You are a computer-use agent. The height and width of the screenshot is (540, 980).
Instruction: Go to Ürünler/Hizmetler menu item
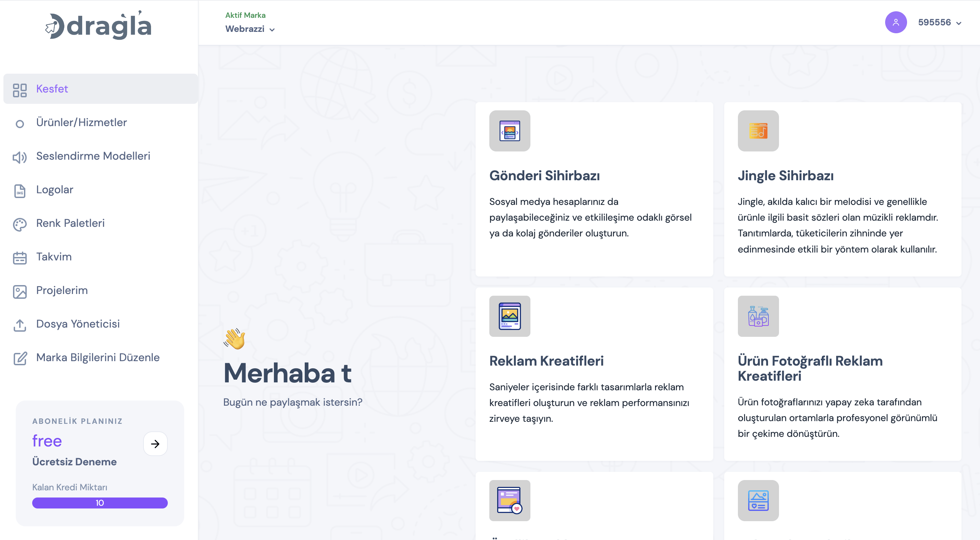click(x=81, y=122)
